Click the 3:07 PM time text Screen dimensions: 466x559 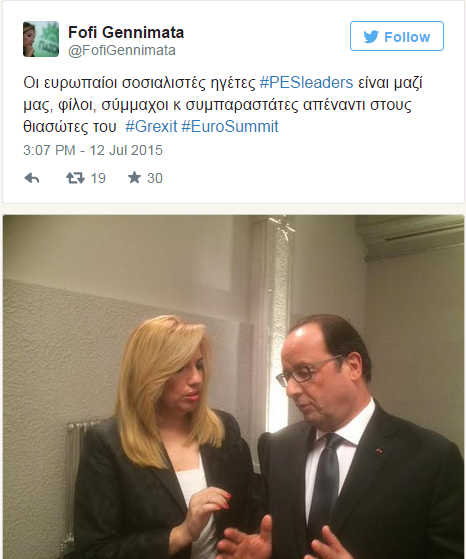49,150
